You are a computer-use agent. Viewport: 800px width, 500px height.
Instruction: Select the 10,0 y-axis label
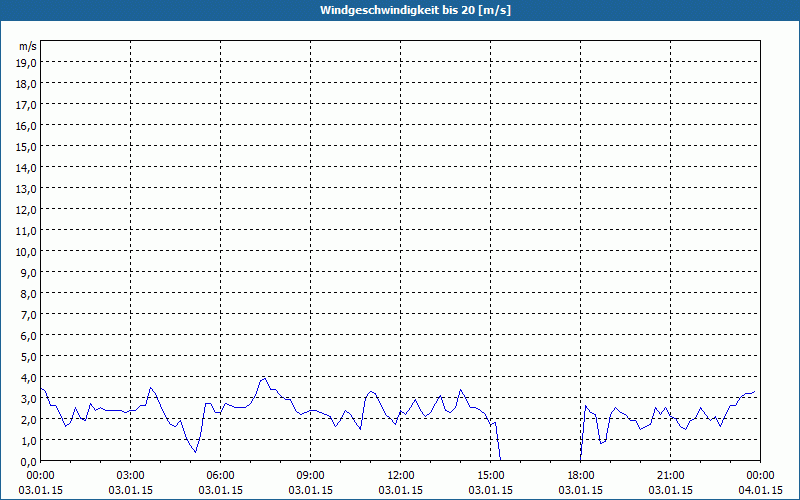pos(28,252)
